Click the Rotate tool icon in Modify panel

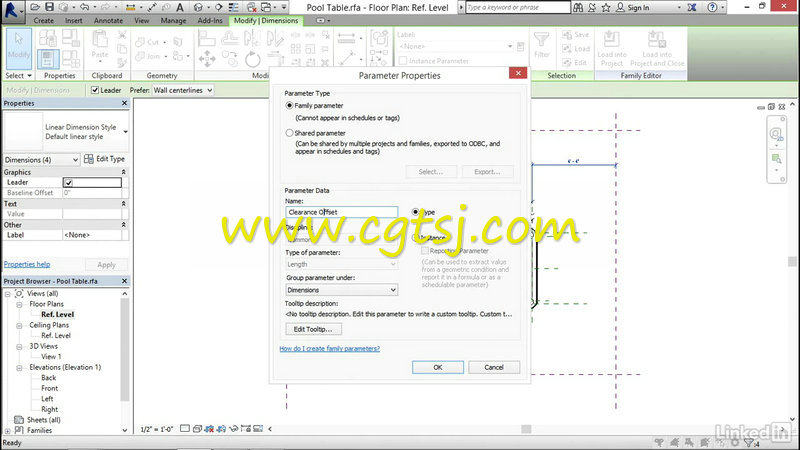253,59
